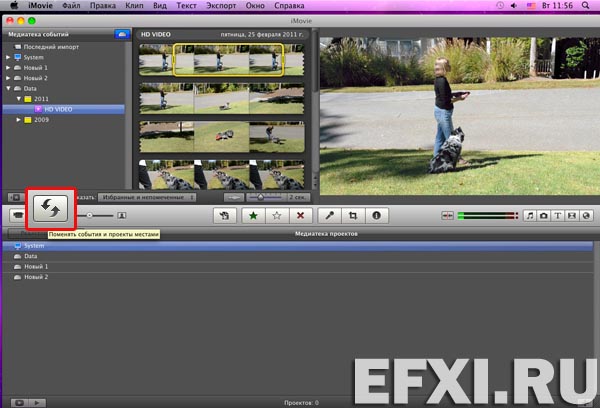The height and width of the screenshot is (408, 600).
Task: Mark selection as favorite with green star
Action: click(x=253, y=216)
